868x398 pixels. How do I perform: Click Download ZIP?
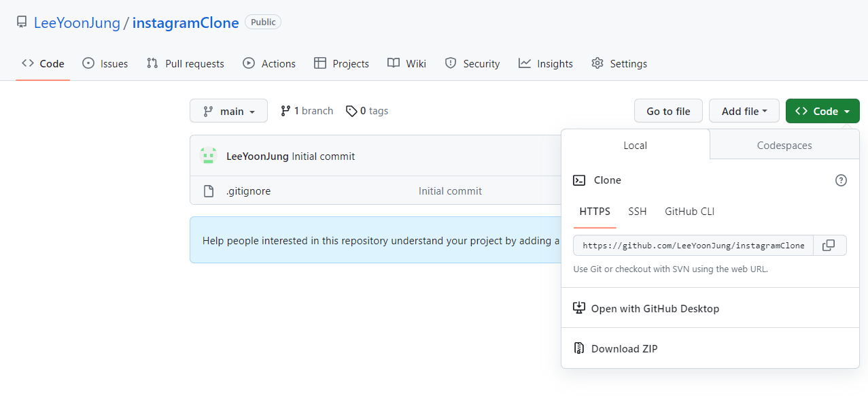coord(625,348)
